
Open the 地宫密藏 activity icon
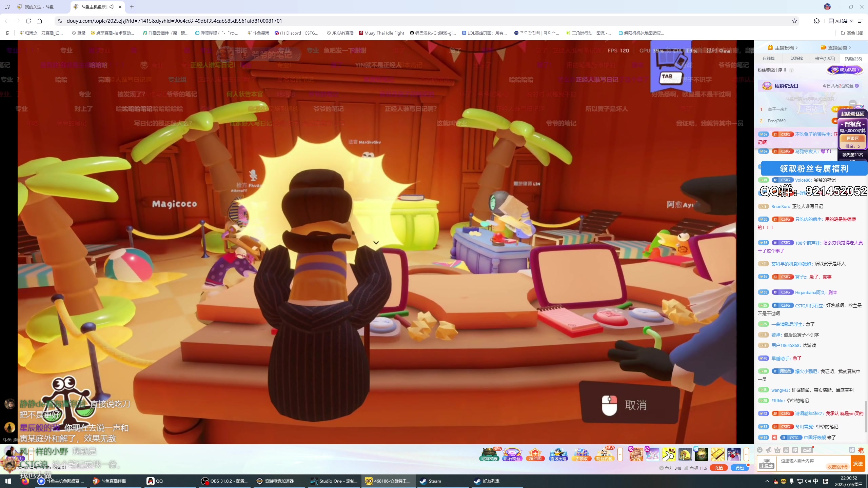tap(489, 454)
